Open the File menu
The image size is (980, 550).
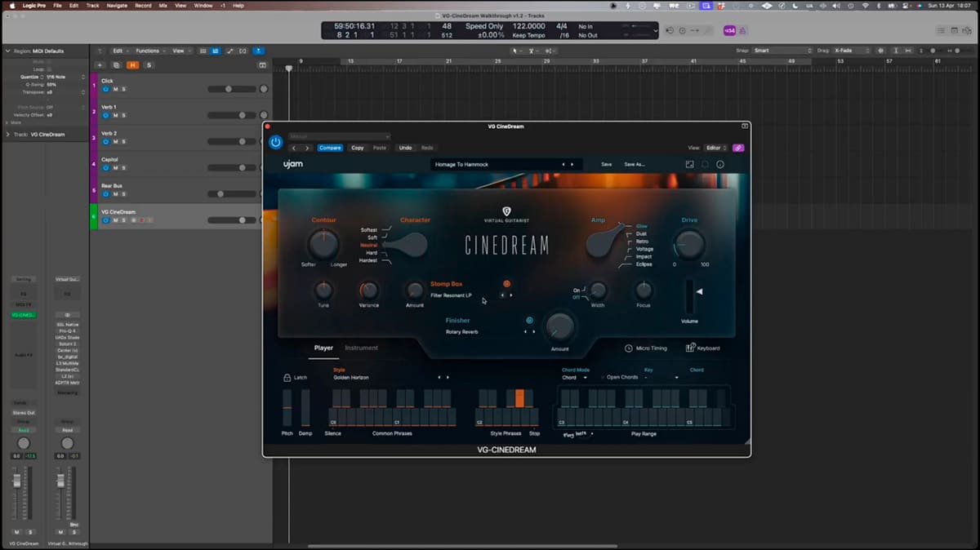coord(57,6)
